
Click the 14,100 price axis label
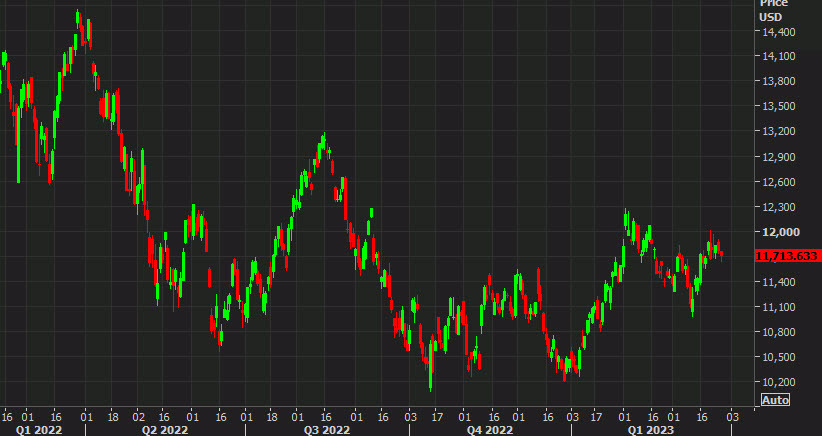tap(779, 56)
